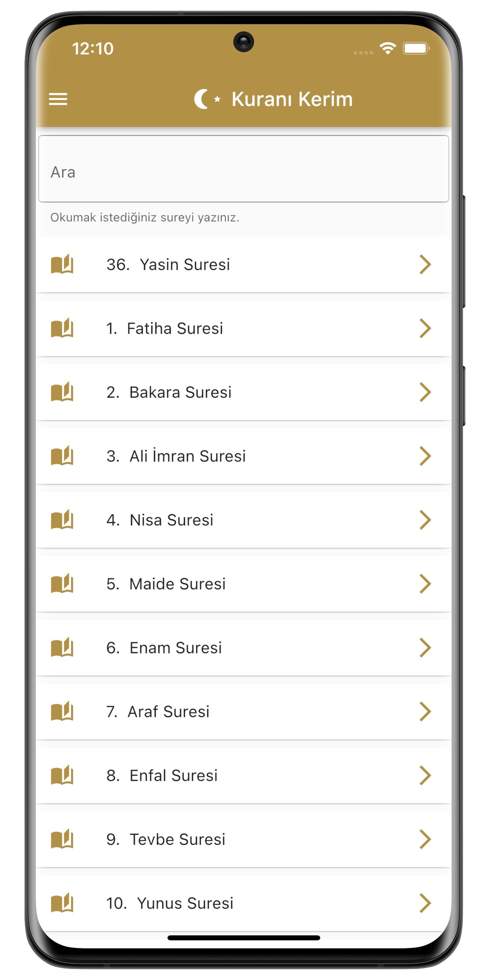Click the chevron arrow for Araf Suresi
Screen dimensions: 490x980
pos(425,711)
